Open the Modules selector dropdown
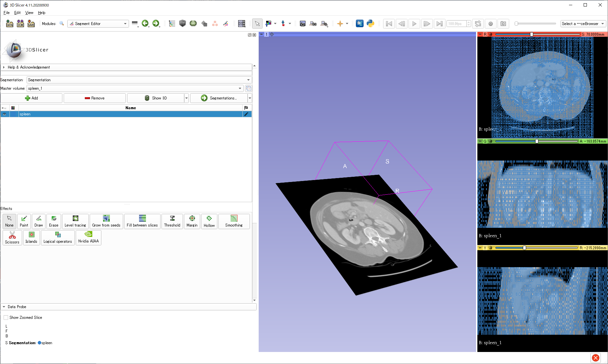 pos(98,24)
